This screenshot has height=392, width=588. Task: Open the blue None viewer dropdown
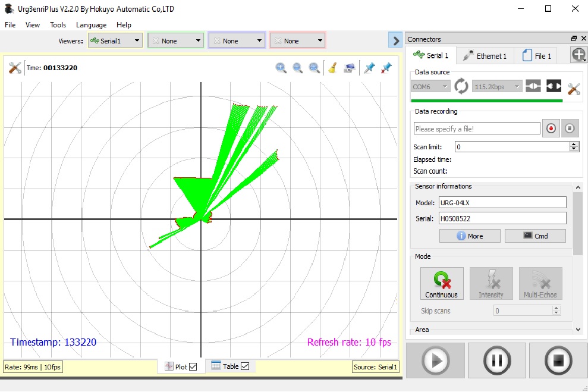tap(237, 40)
